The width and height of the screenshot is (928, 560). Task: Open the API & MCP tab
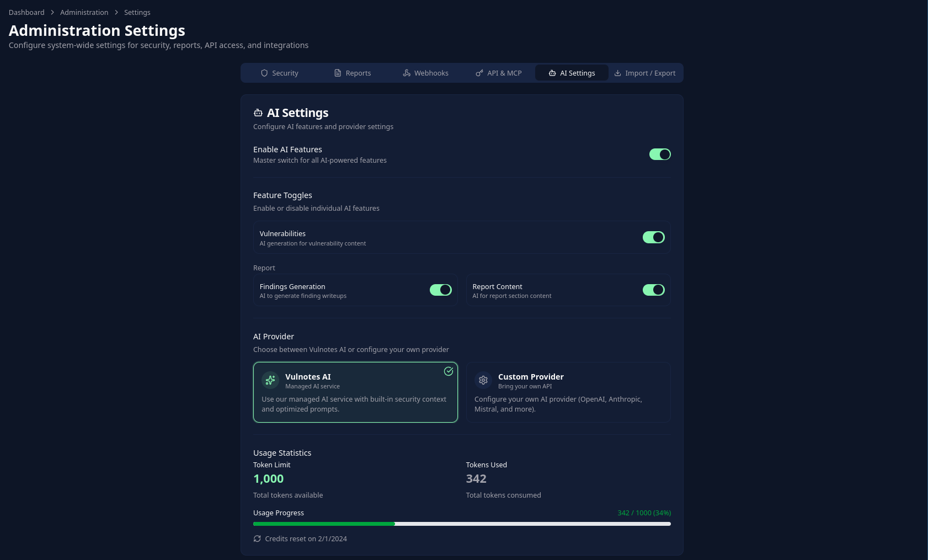(x=499, y=73)
